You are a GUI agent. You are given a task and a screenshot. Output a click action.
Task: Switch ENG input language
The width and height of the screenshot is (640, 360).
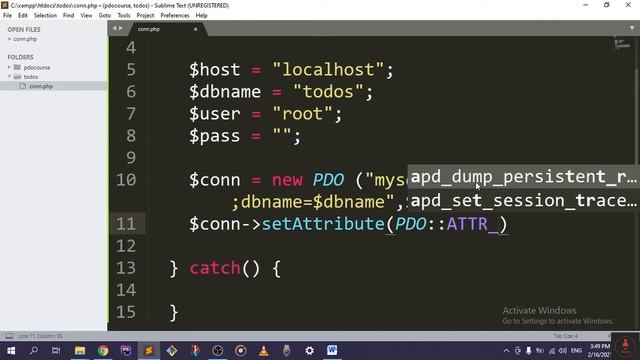point(576,351)
